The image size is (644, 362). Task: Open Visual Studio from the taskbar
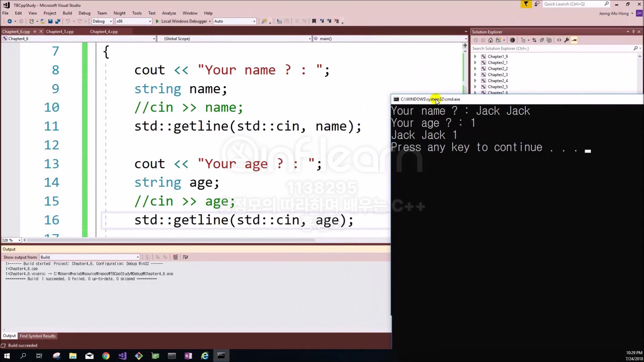click(x=122, y=356)
